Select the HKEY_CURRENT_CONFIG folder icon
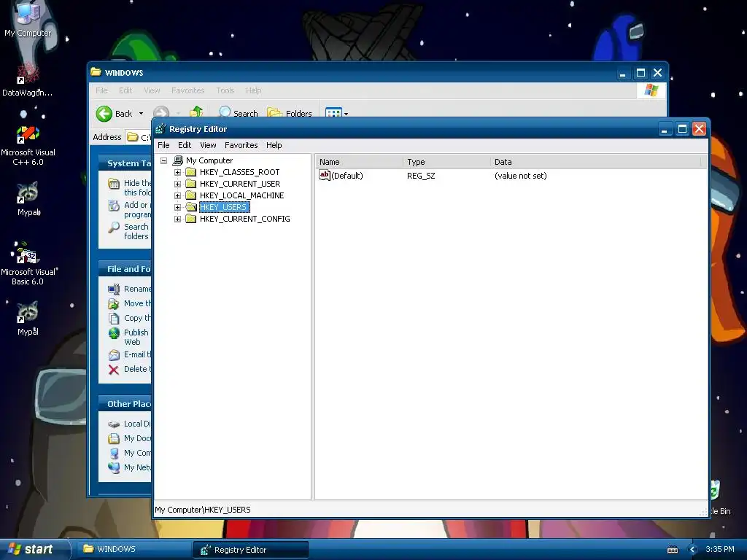The width and height of the screenshot is (747, 560). [191, 219]
